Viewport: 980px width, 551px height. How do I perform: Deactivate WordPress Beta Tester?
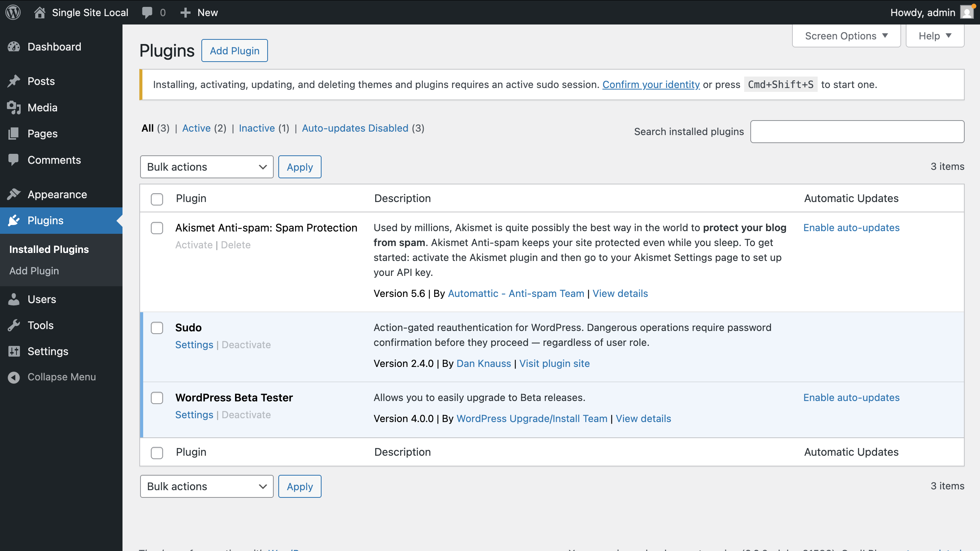click(246, 415)
